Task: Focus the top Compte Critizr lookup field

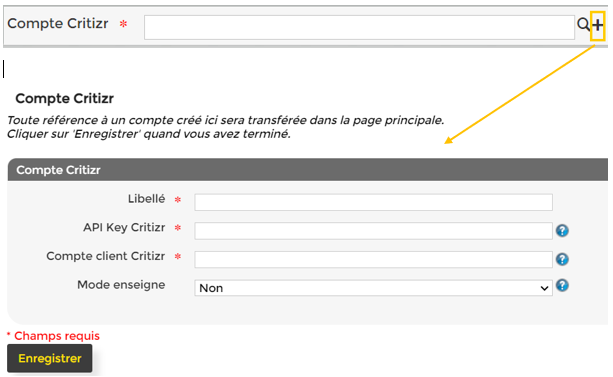Action: coord(359,27)
